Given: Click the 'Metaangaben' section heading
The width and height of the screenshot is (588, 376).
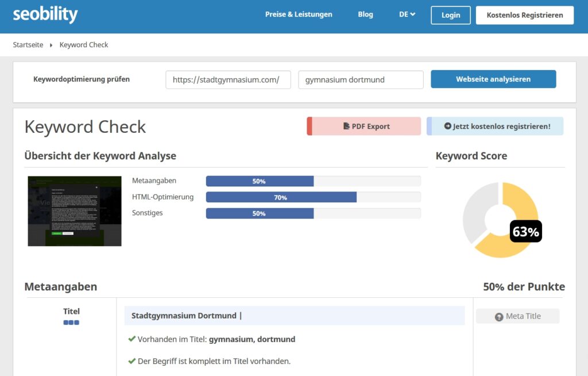Looking at the screenshot, I should click(61, 287).
